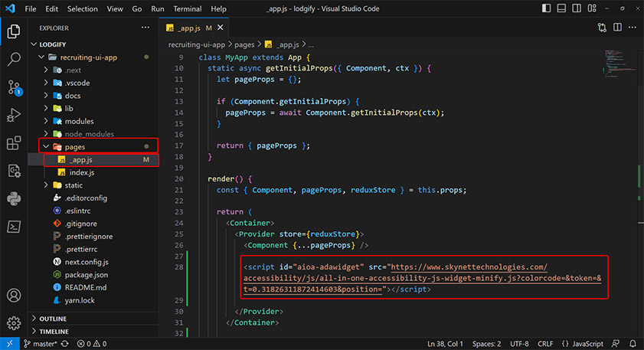
Task: Click synchronize changes icon in status bar
Action: (65, 344)
